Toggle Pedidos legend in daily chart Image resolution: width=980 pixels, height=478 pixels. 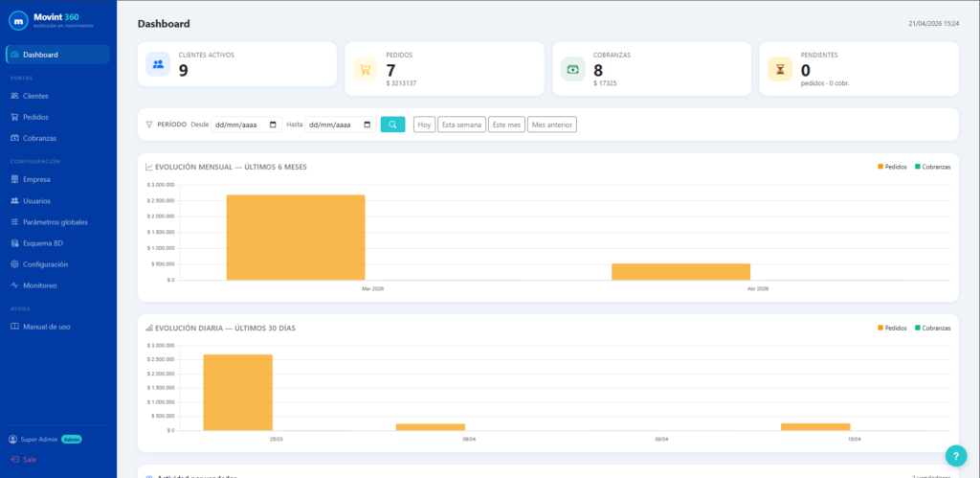pyautogui.click(x=894, y=328)
